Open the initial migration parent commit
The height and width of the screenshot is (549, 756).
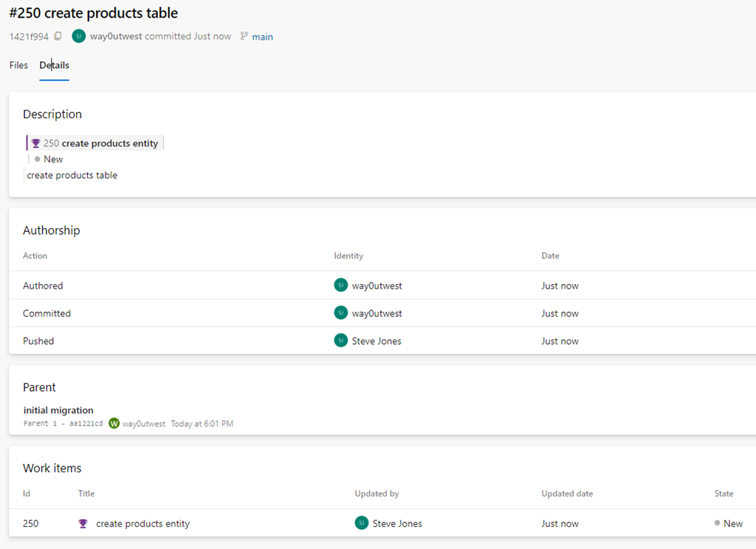pos(58,410)
